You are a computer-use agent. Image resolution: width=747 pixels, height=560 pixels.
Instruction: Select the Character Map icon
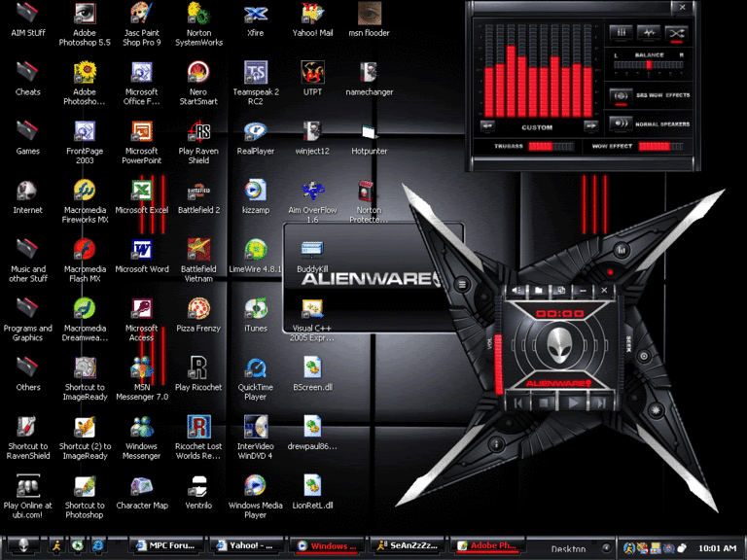pos(142,492)
